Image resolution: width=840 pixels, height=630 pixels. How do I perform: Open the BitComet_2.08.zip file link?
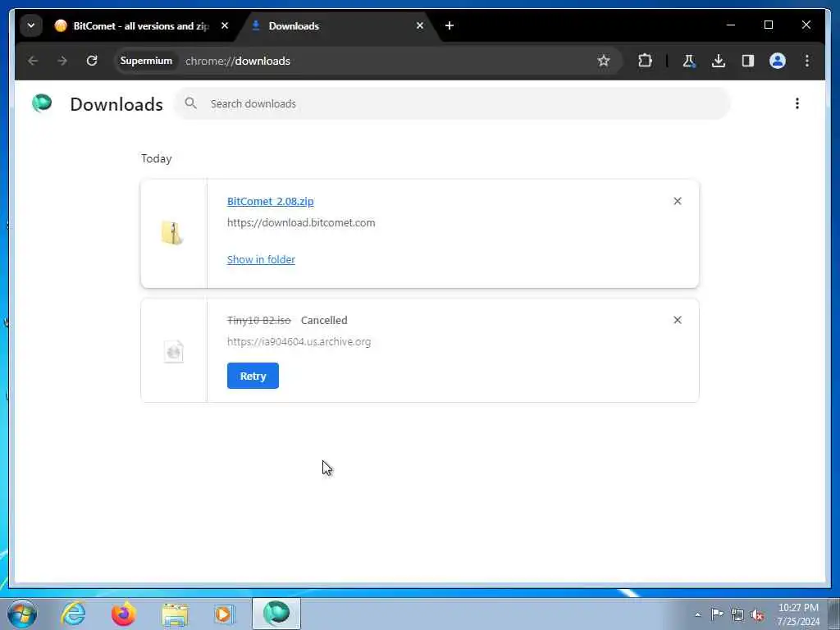tap(271, 202)
